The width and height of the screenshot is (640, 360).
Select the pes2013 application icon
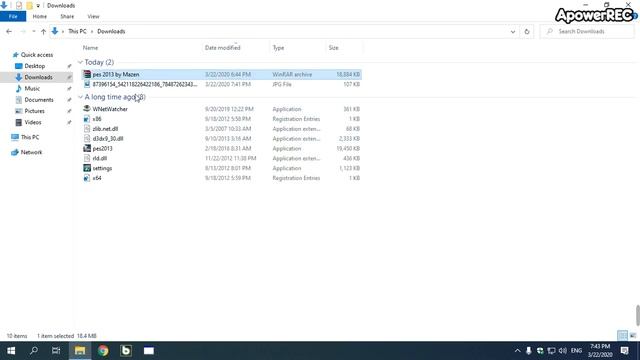pyautogui.click(x=87, y=148)
